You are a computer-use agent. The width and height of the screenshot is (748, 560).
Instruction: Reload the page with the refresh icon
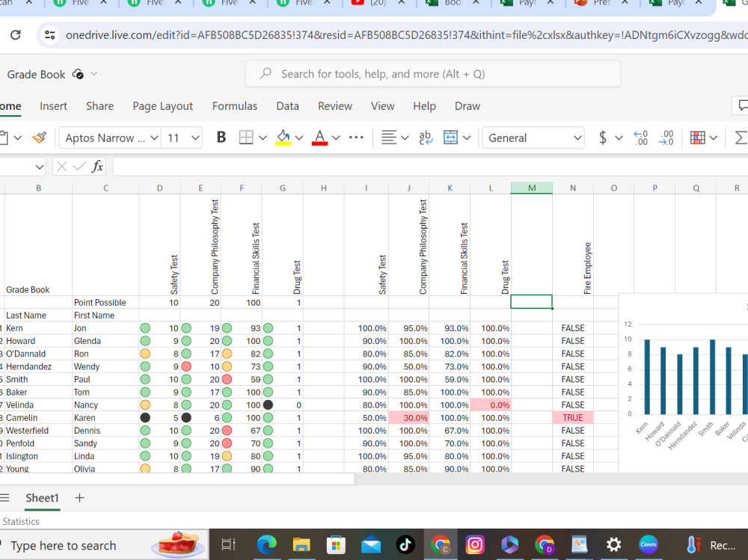click(16, 35)
